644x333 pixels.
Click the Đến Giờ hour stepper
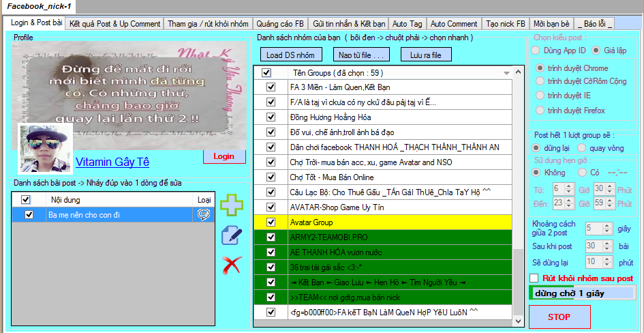(569, 203)
